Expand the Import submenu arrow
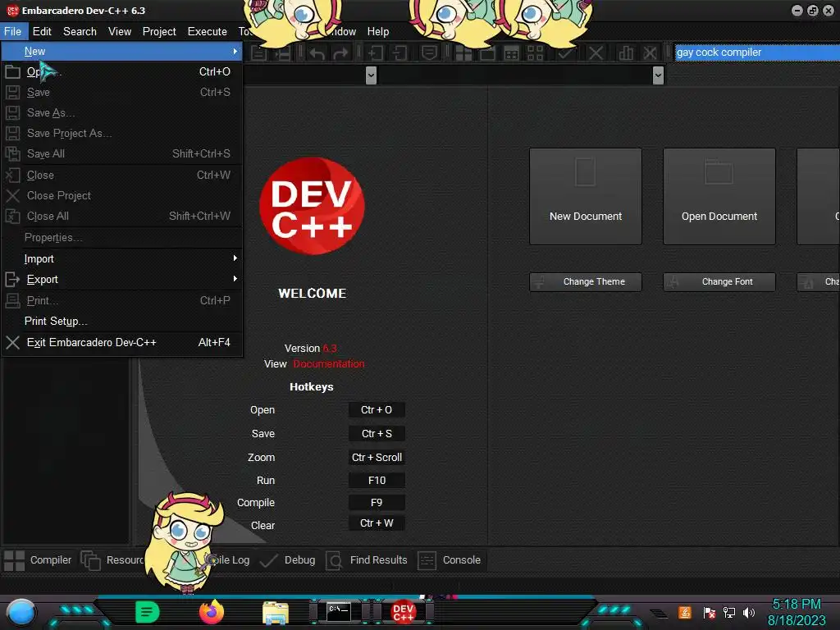Image resolution: width=840 pixels, height=630 pixels. pyautogui.click(x=235, y=258)
